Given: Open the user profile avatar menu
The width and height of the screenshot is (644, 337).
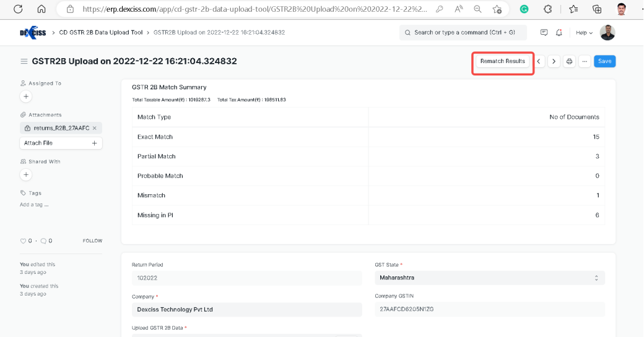Looking at the screenshot, I should coord(607,33).
